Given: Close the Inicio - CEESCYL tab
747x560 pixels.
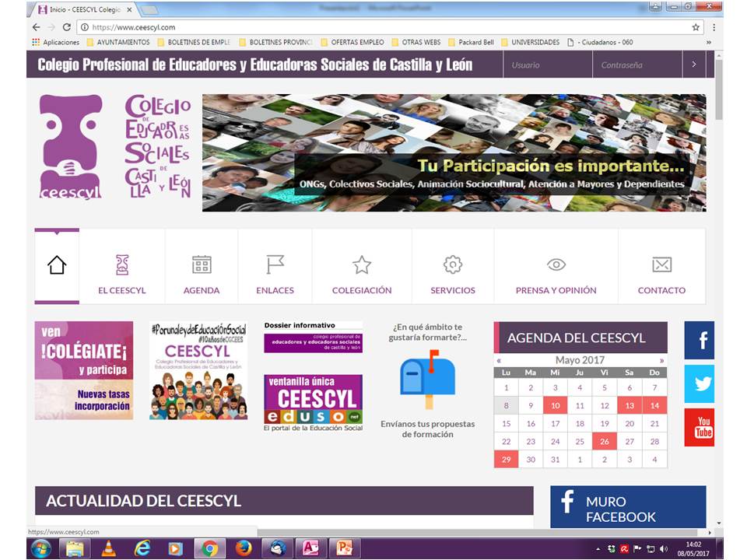Looking at the screenshot, I should pyautogui.click(x=129, y=9).
